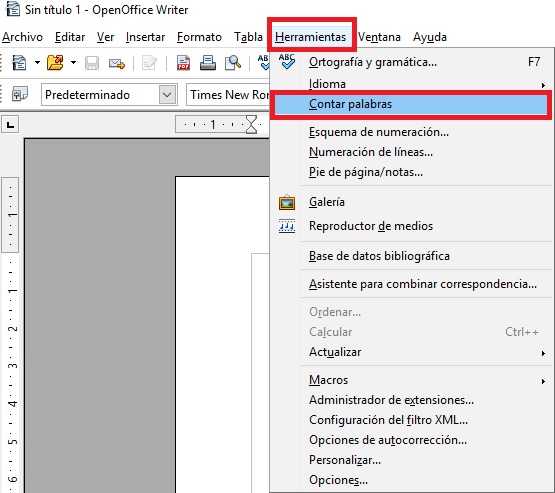Choose Ortografía y gramática menu entry
The image size is (555, 493).
(x=411, y=62)
